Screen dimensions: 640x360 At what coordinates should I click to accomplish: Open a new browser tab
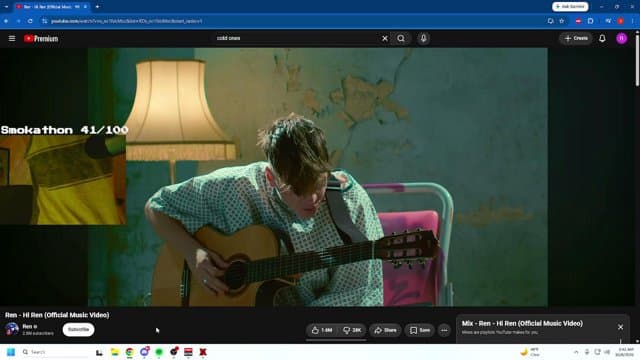[x=97, y=7]
